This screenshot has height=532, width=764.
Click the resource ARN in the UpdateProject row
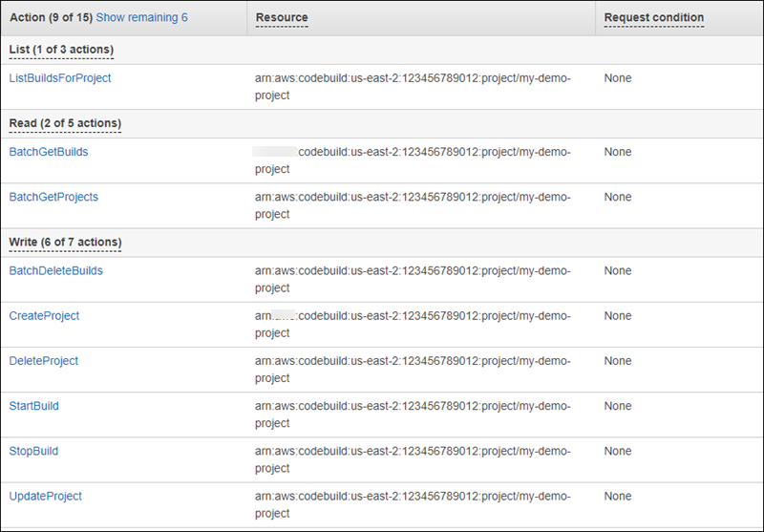pos(413,505)
